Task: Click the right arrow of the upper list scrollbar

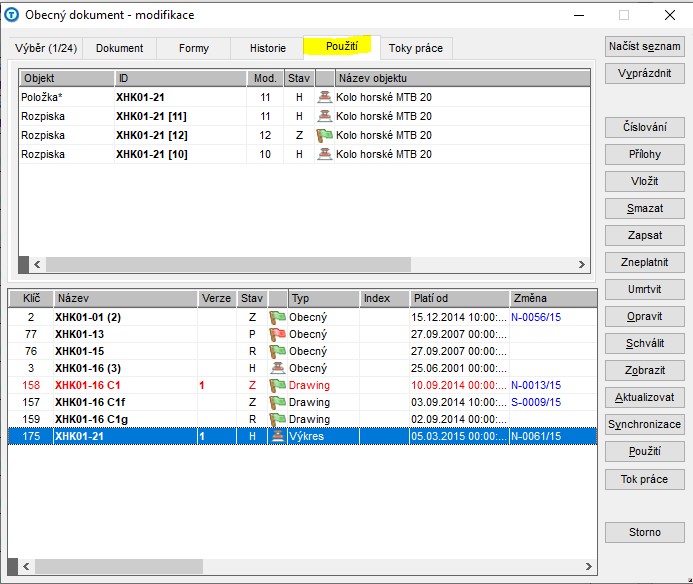Action: point(582,264)
